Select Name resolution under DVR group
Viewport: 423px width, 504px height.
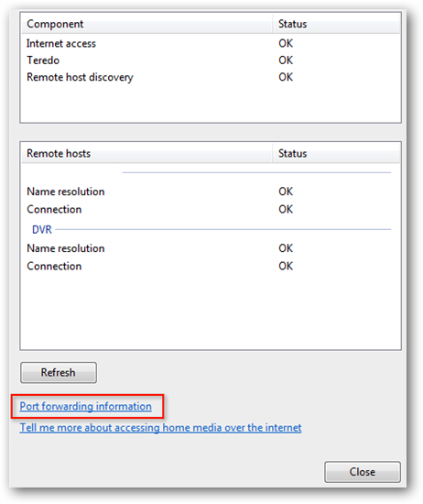pyautogui.click(x=211, y=248)
